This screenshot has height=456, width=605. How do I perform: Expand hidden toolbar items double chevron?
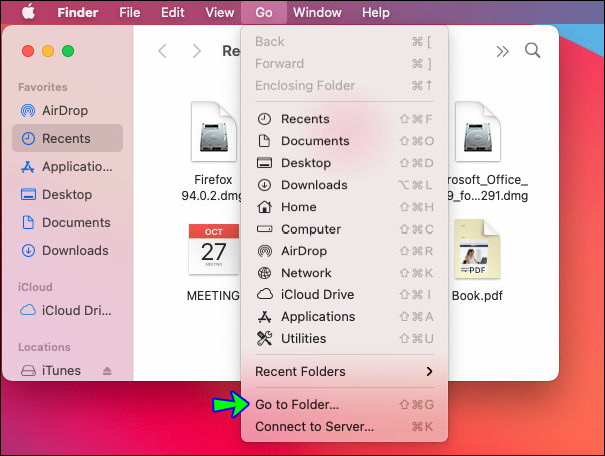tap(502, 51)
